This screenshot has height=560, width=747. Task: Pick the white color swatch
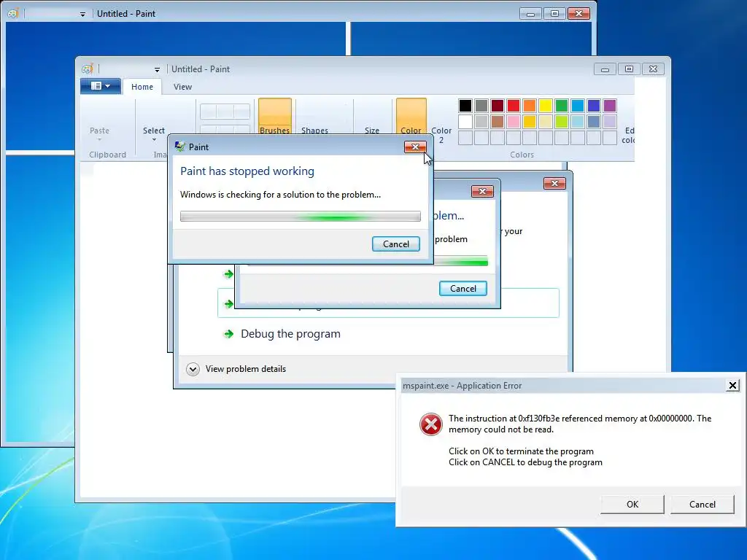(465, 122)
